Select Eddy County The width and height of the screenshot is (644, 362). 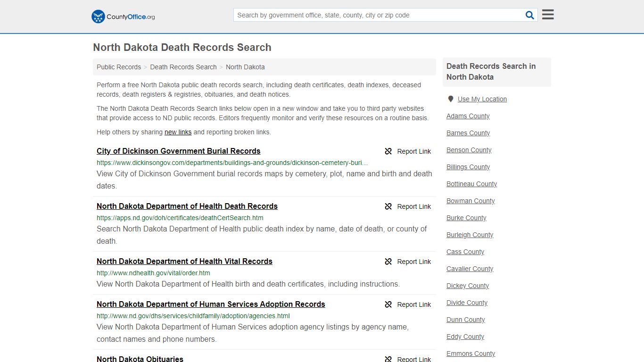pyautogui.click(x=465, y=337)
